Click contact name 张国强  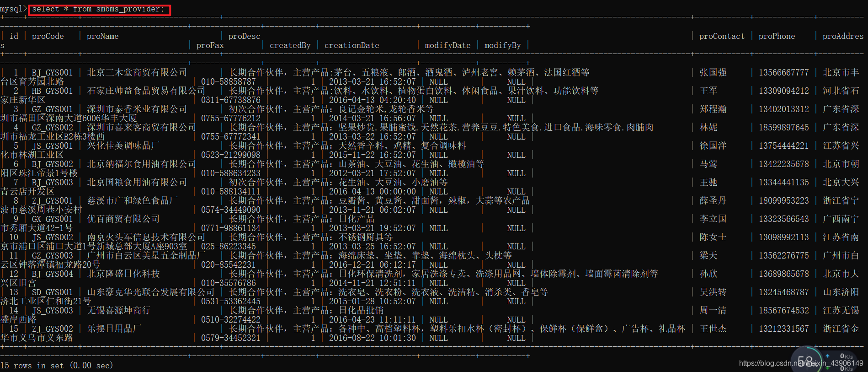click(x=713, y=73)
